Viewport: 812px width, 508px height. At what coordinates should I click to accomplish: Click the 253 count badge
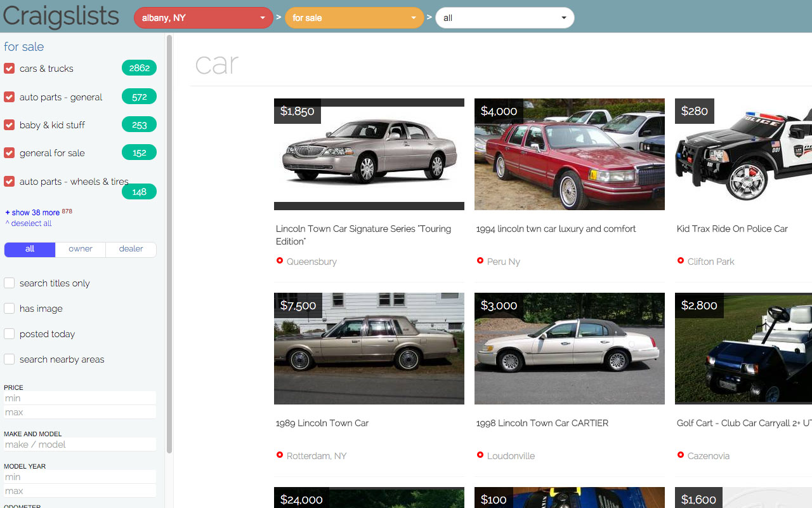point(139,124)
